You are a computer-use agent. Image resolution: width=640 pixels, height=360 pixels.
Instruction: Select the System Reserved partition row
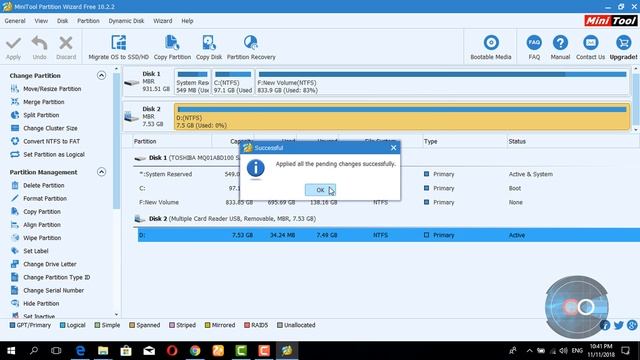[x=389, y=174]
